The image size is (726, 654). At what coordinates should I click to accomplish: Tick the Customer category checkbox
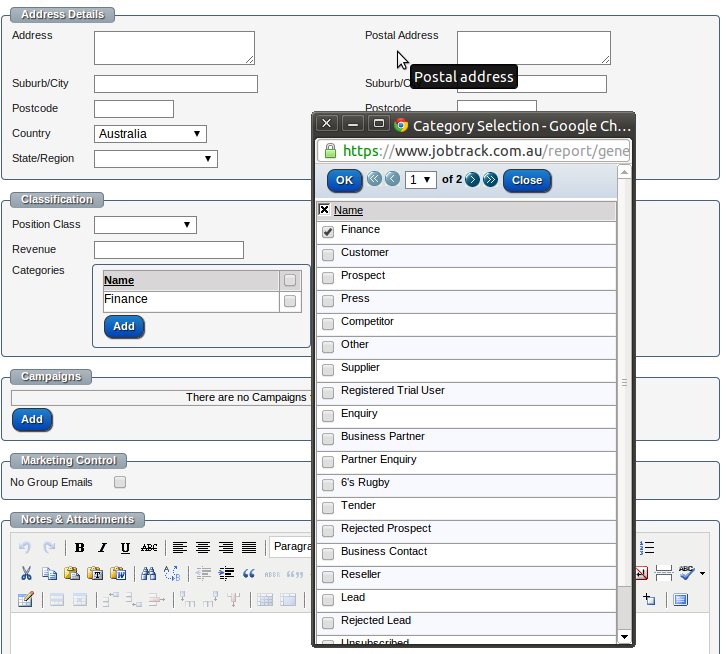[328, 255]
